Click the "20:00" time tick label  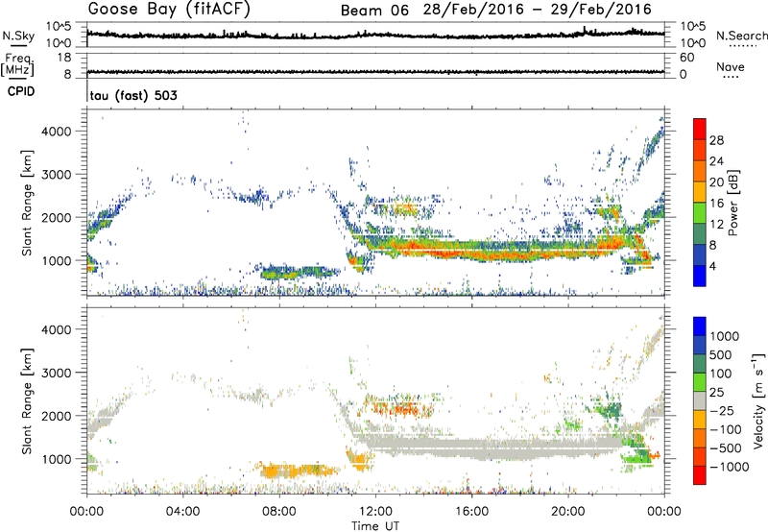[567, 512]
